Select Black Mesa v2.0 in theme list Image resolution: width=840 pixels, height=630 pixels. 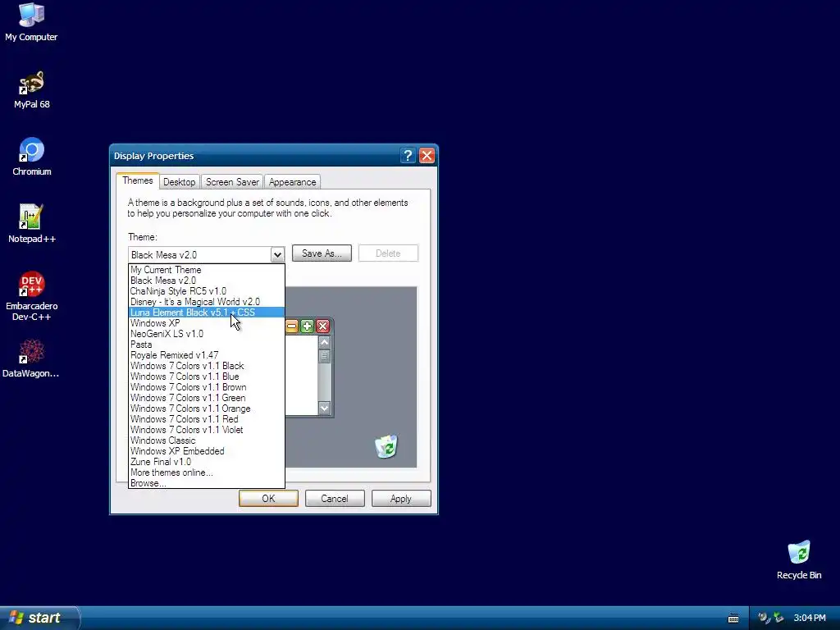coord(207,281)
